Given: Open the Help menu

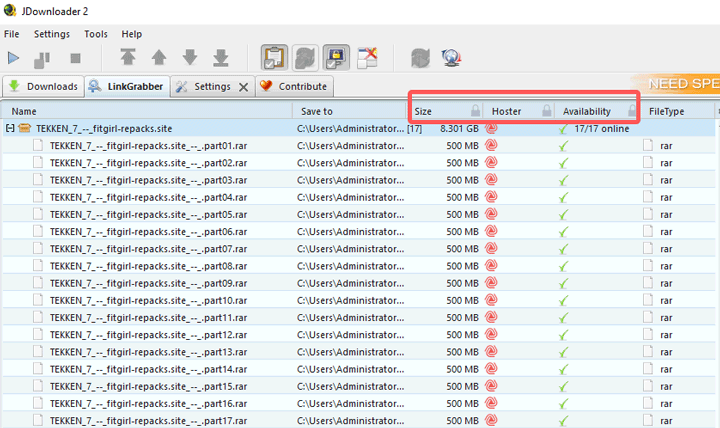Looking at the screenshot, I should (131, 34).
